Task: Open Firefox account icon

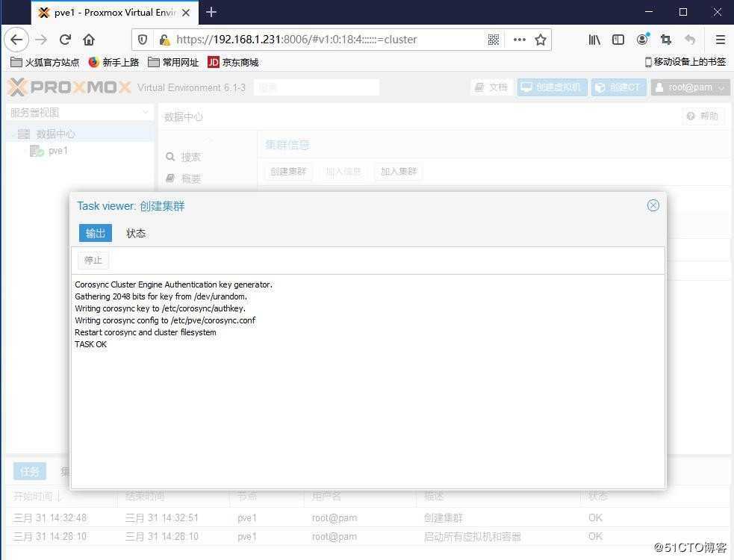Action: click(643, 40)
